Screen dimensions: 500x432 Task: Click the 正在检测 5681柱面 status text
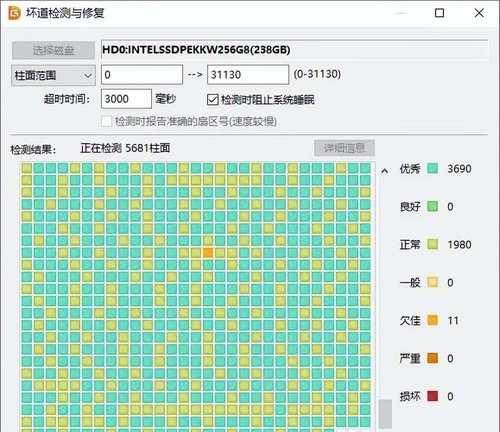click(125, 148)
